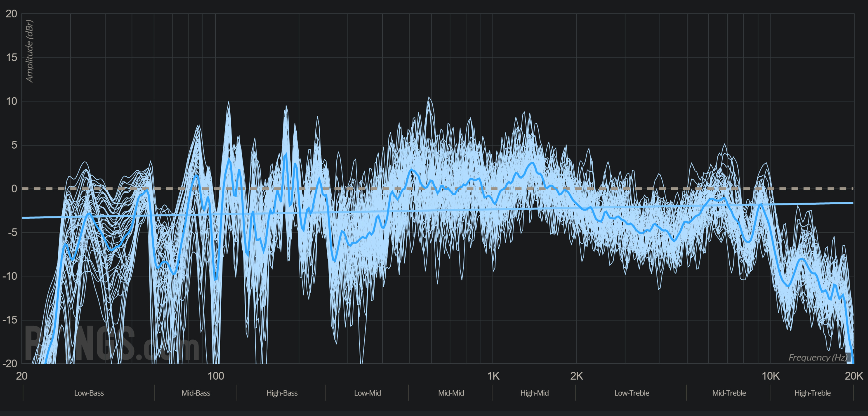Click the Frequency (Hz) axis title
Viewport: 868px width, 416px height.
[818, 358]
